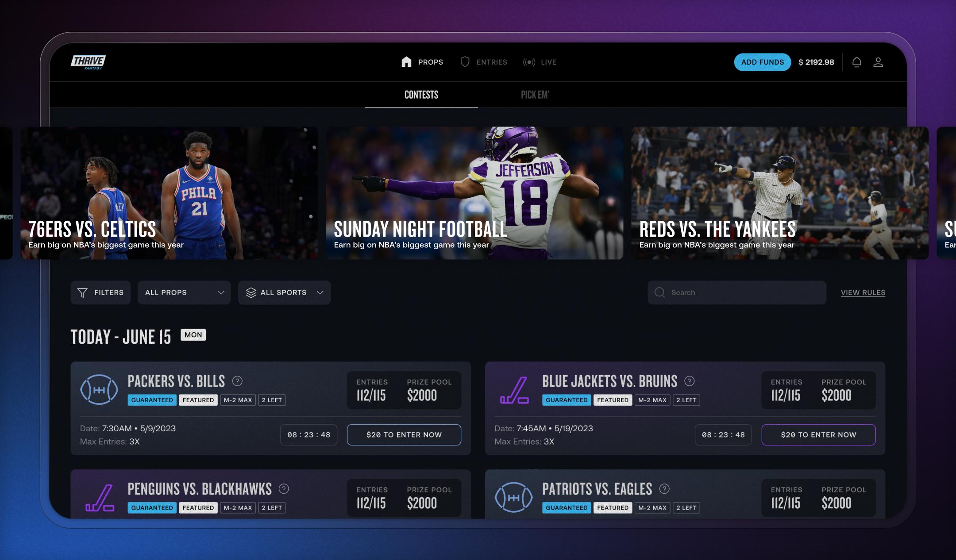
Task: Open the 76ers vs. Celtics banner
Action: (x=169, y=193)
